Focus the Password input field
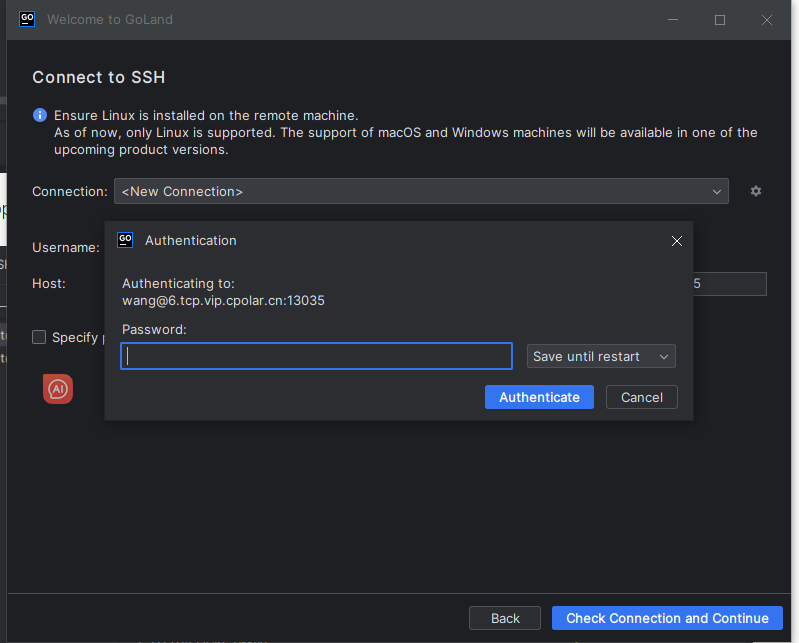 click(316, 356)
